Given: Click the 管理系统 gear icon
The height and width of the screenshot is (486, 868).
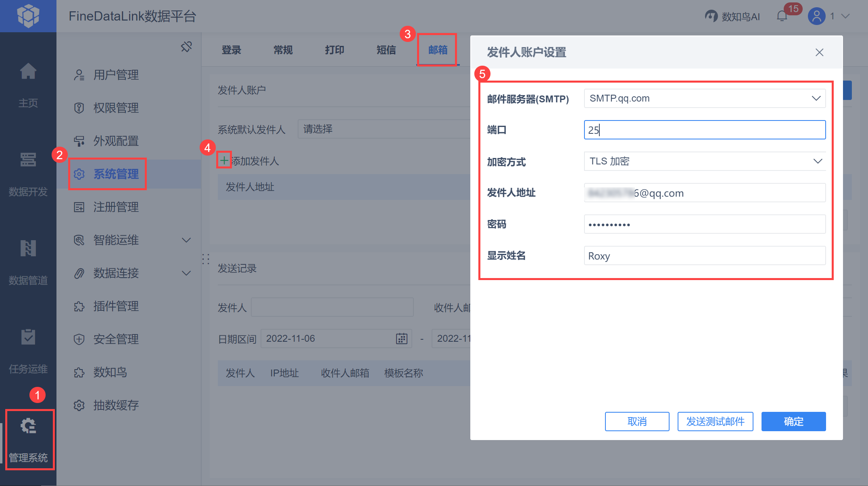Looking at the screenshot, I should 28,426.
